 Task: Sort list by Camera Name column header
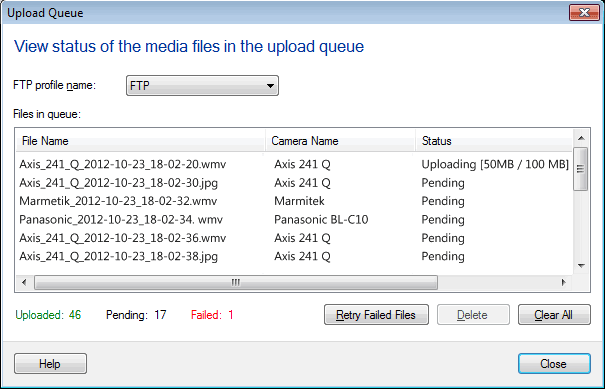pos(340,141)
